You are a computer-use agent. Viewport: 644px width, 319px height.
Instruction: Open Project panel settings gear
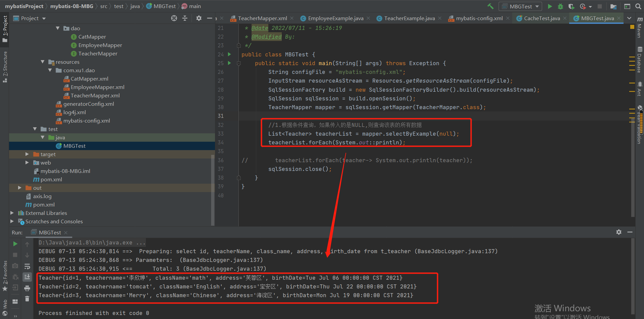199,18
